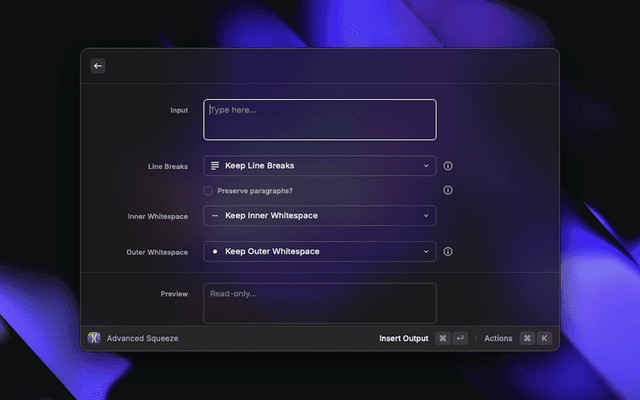Click the dash icon in Inner Whitespace dropdown
This screenshot has height=400, width=640.
click(x=215, y=215)
